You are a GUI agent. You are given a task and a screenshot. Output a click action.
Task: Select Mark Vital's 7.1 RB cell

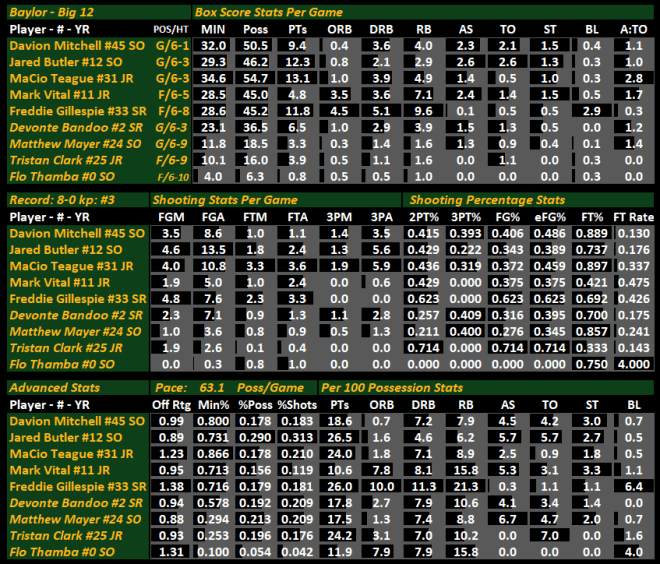pyautogui.click(x=423, y=95)
